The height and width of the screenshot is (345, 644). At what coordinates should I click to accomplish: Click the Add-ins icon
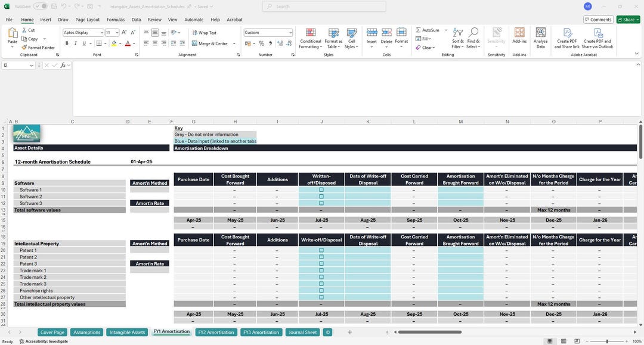pyautogui.click(x=519, y=32)
